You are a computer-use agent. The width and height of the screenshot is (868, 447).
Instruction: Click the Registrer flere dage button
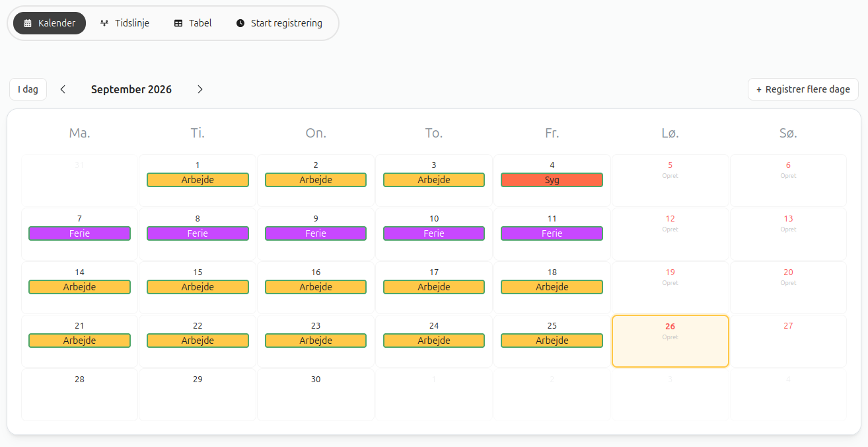[x=803, y=89]
